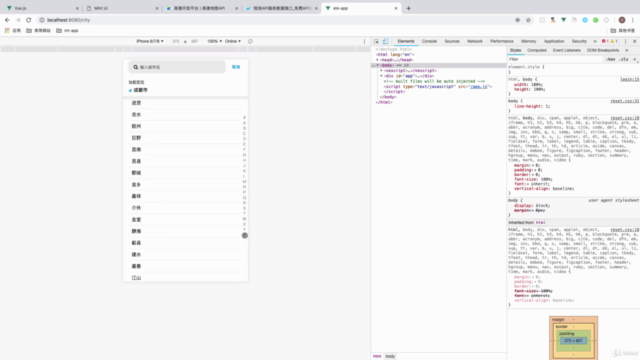Reload the localhost page
Screen dimensions: 640x360
pyautogui.click(x=29, y=20)
